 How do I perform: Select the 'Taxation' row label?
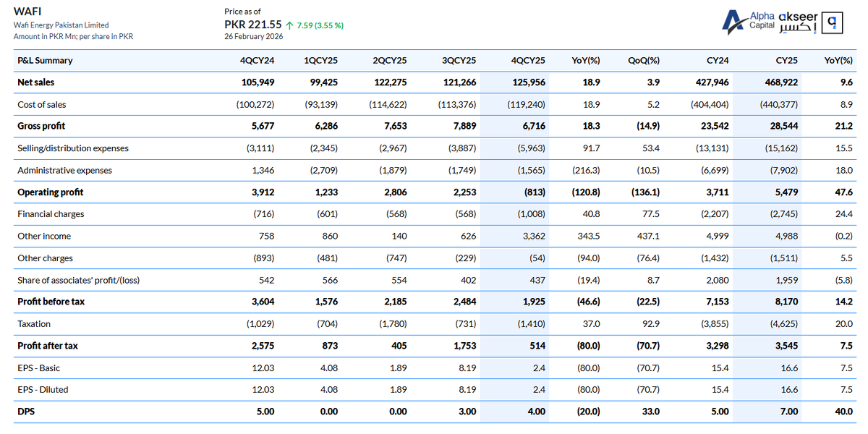click(x=34, y=324)
